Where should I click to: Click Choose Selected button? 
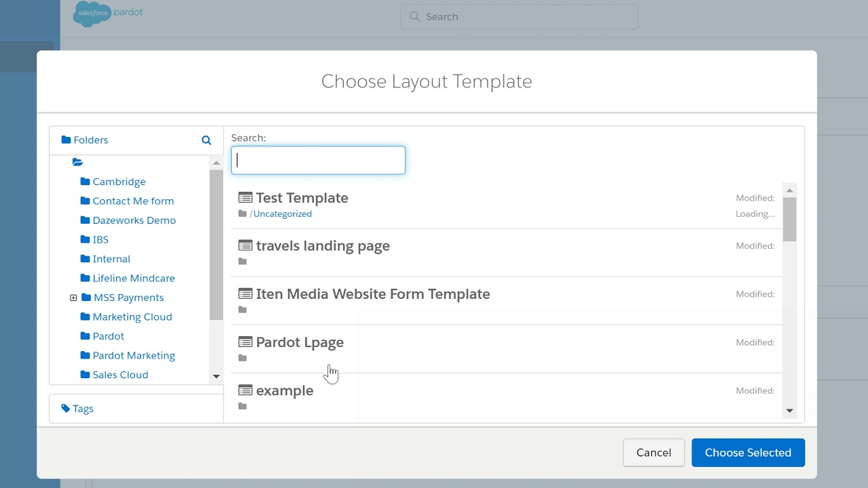point(748,453)
